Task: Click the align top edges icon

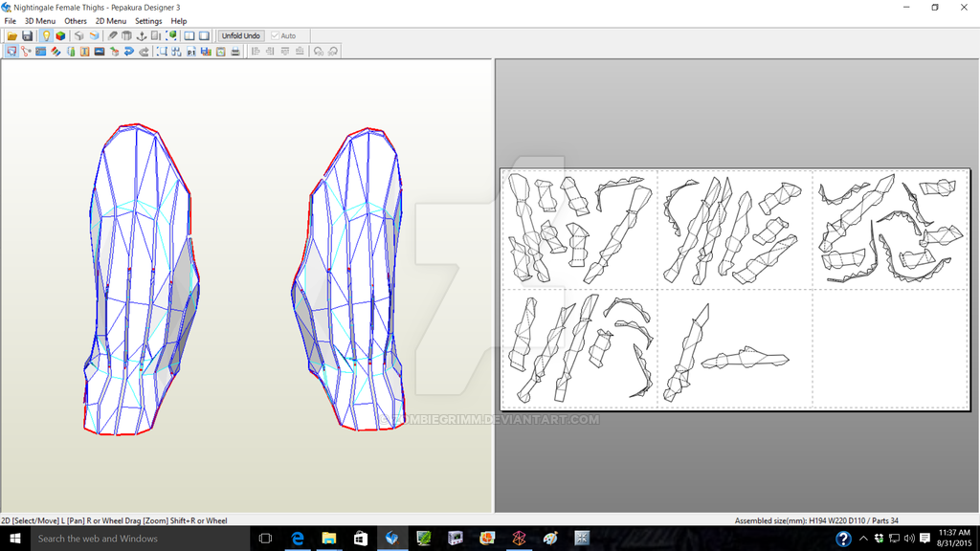Action: [285, 52]
